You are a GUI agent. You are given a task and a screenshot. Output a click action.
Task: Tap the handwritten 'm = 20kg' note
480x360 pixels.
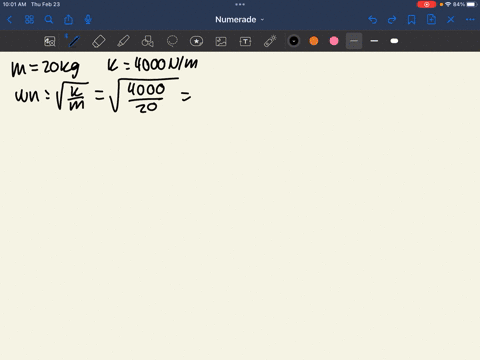tap(46, 68)
